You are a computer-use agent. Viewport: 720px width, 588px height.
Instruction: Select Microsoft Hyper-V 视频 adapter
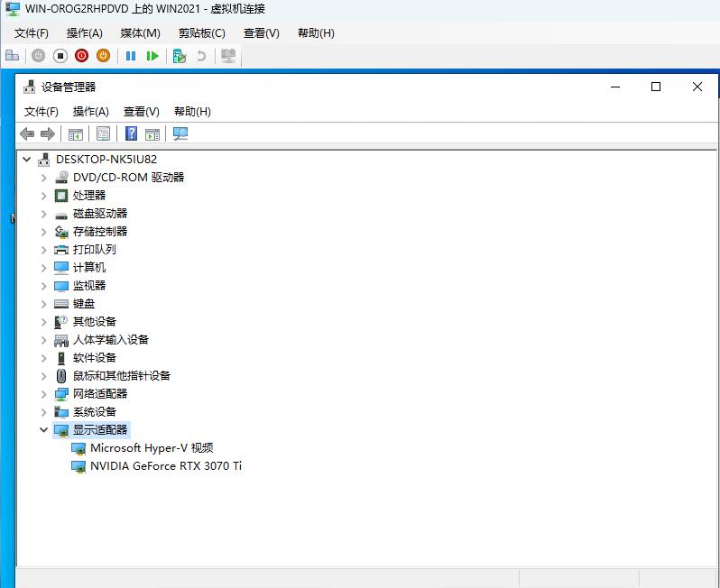point(151,448)
